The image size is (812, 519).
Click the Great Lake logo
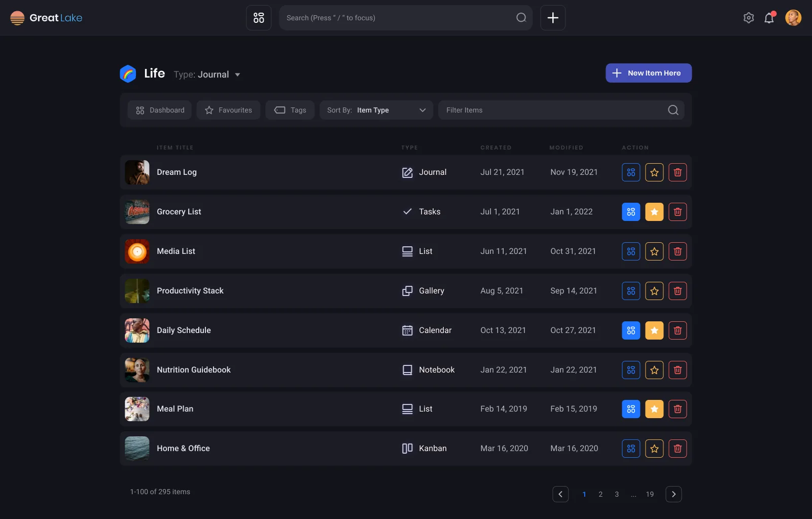click(x=46, y=18)
